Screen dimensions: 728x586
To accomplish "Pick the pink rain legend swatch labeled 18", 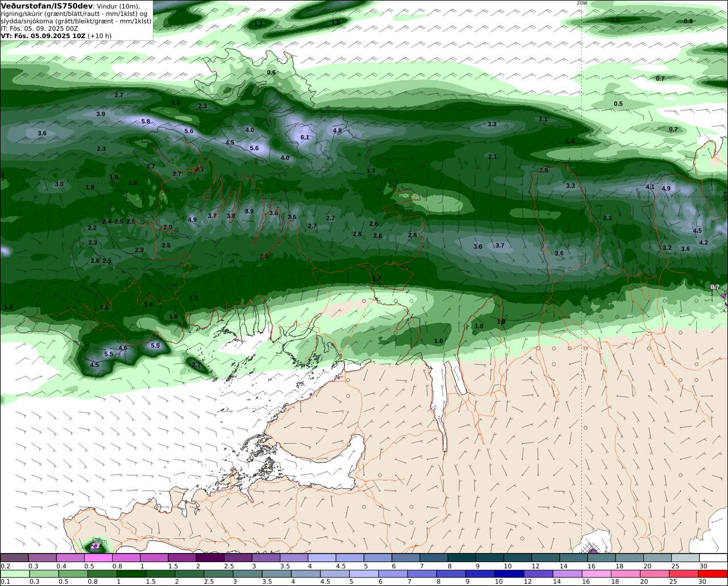I will pos(626,574).
